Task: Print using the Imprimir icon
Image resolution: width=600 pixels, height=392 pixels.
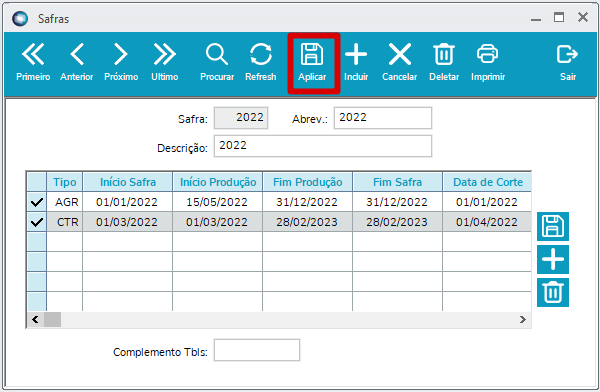Action: click(x=488, y=62)
